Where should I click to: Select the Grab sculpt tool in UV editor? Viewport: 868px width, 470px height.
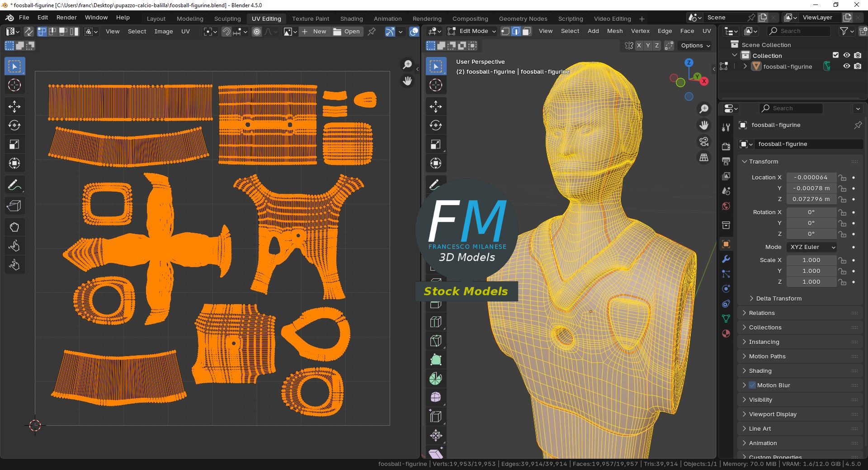pos(14,227)
